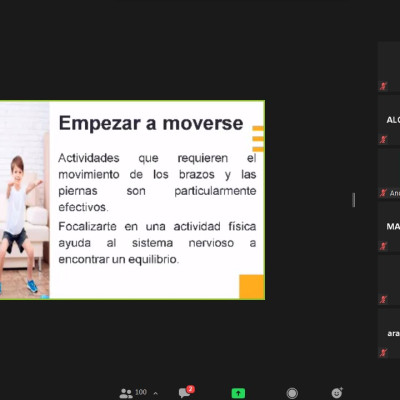Click the word "Actividades" on the slide
The width and height of the screenshot is (400, 400).
(x=89, y=158)
